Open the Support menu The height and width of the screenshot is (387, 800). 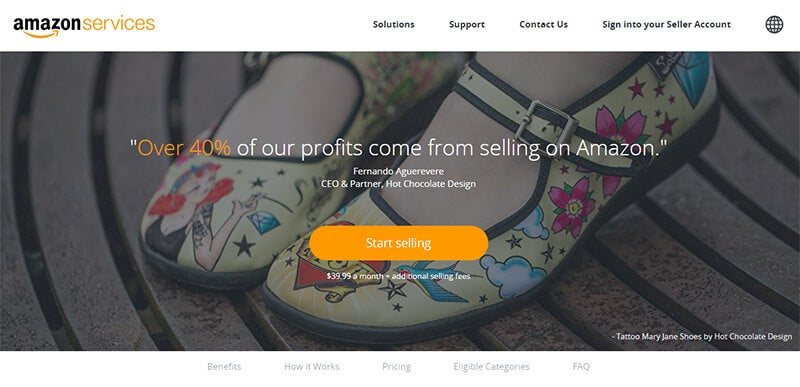467,24
